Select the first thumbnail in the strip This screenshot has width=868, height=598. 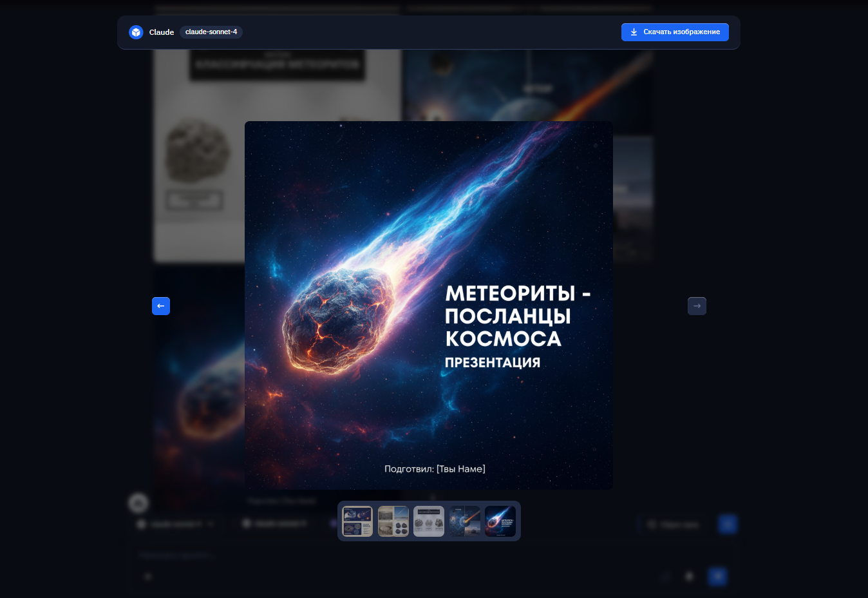[357, 521]
